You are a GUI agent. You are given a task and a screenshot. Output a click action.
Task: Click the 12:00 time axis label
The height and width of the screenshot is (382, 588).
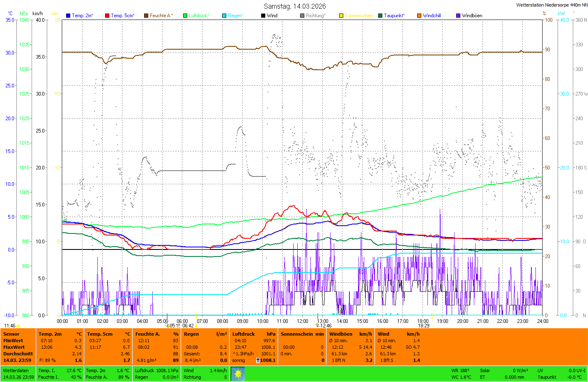303,321
